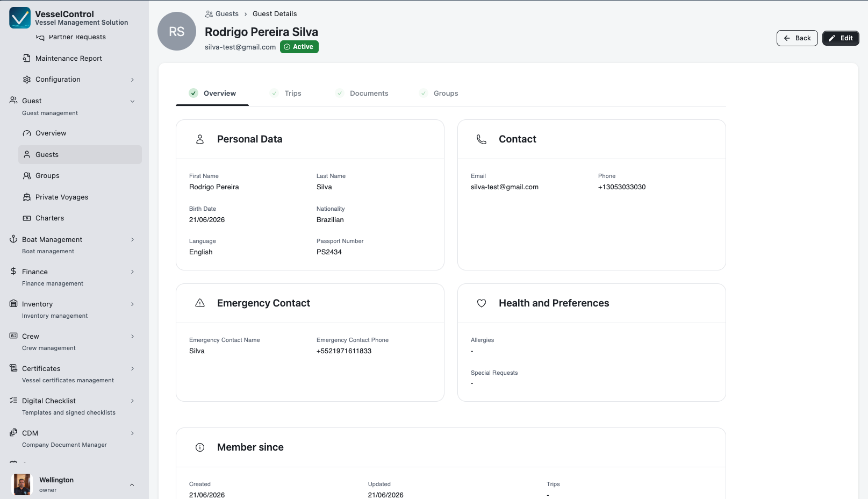Click the Certificates scroll icon
This screenshot has height=499, width=868.
(x=13, y=368)
